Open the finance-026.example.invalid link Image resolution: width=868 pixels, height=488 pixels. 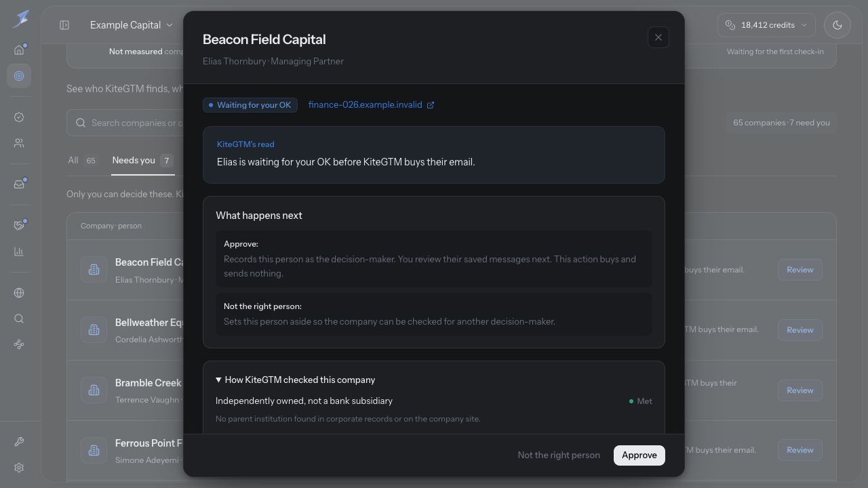[371, 105]
